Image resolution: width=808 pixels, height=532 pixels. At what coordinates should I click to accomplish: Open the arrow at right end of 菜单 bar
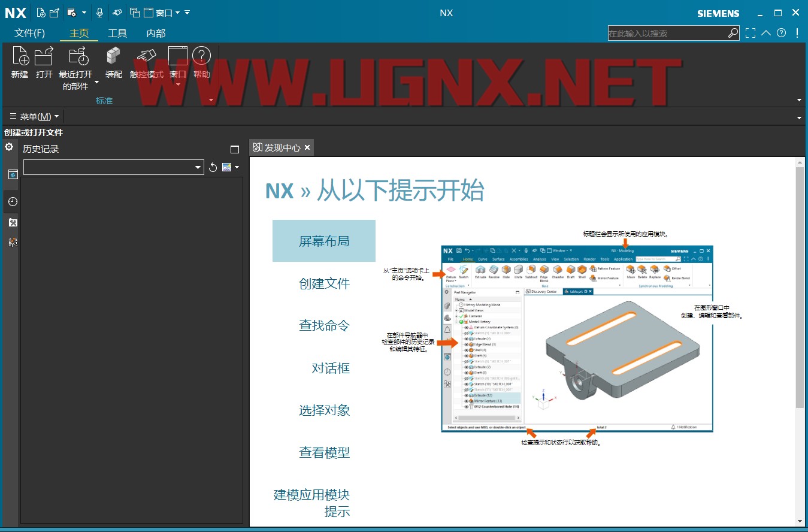pos(799,117)
